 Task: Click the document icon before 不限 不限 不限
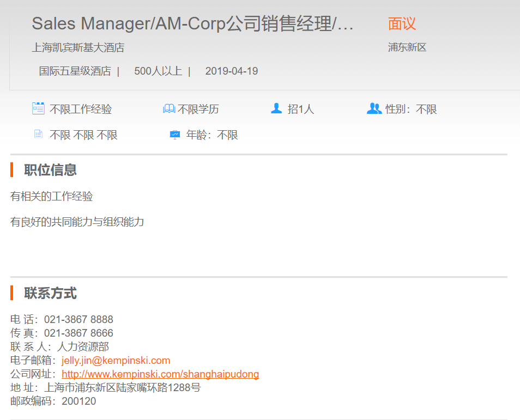[x=38, y=134]
